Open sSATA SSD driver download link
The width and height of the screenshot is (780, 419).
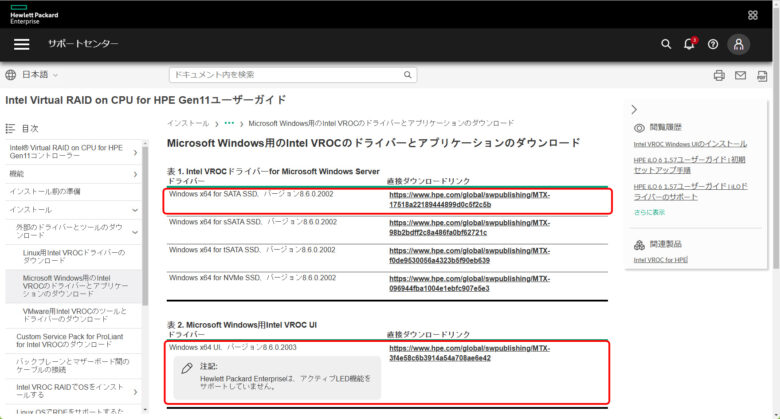point(469,227)
